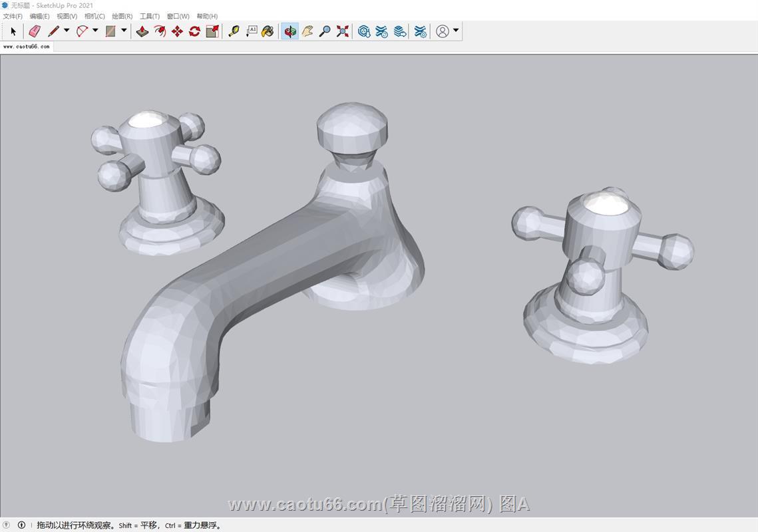Expand the Rectangle tool dropdown arrow
Viewport: 758px width, 532px height.
coord(124,31)
